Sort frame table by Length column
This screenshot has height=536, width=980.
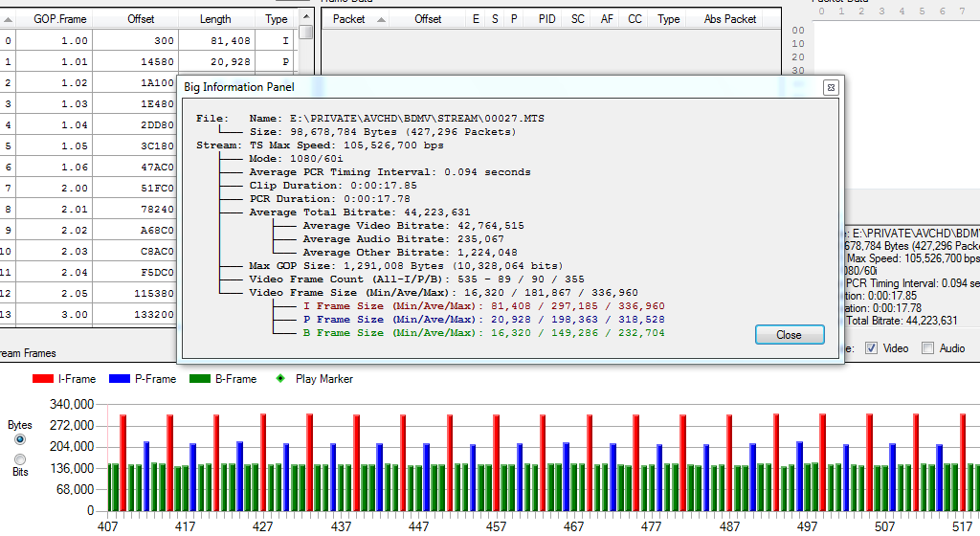215,19
